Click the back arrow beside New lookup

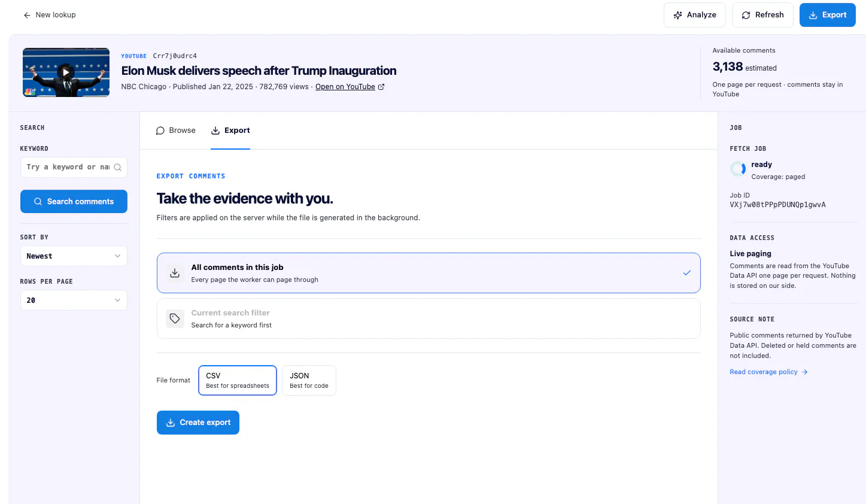(x=27, y=15)
